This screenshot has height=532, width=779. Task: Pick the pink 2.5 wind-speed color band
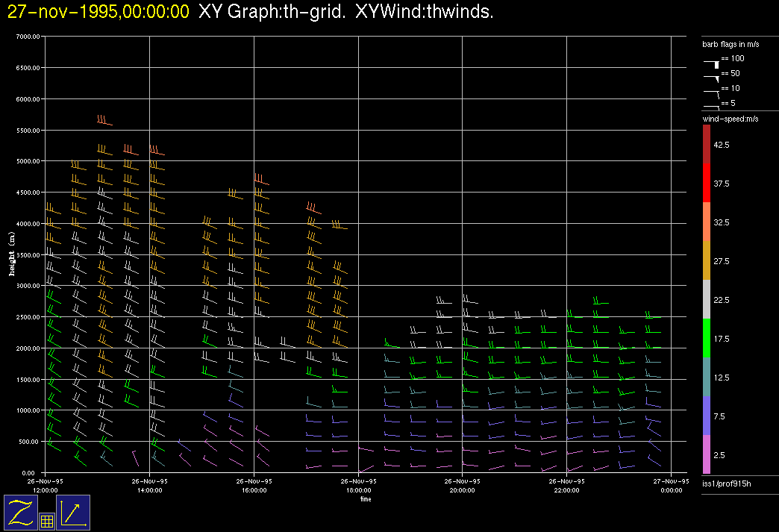click(706, 455)
